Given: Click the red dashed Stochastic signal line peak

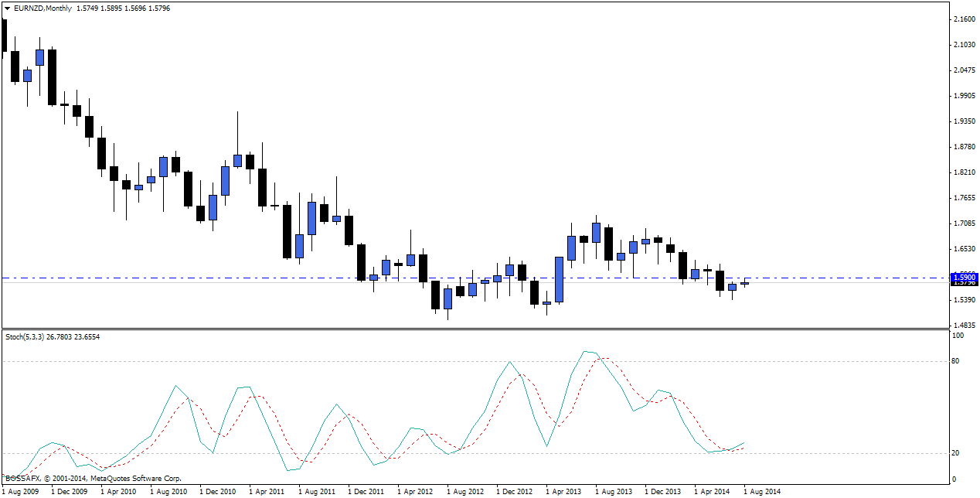Looking at the screenshot, I should click(606, 358).
